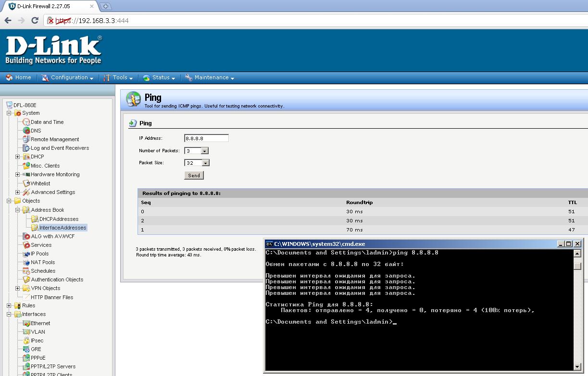Open the Configuration menu
Screen dimensions: 588x376
point(69,78)
